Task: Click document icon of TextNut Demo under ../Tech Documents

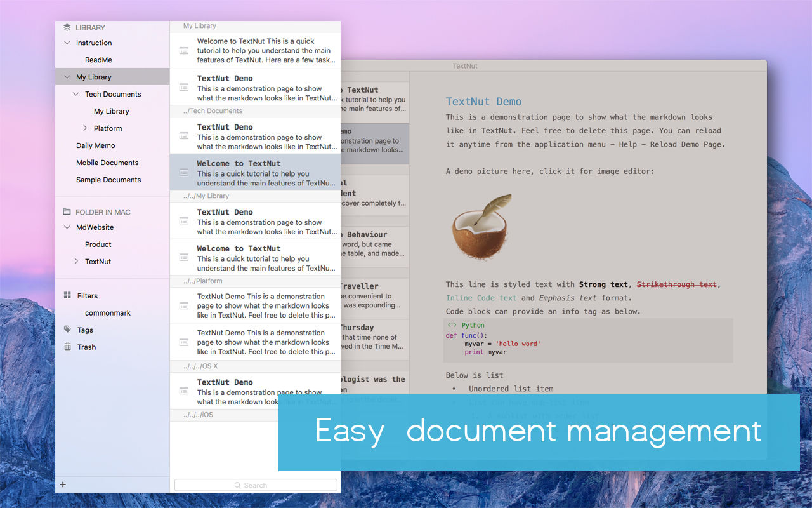Action: point(183,135)
